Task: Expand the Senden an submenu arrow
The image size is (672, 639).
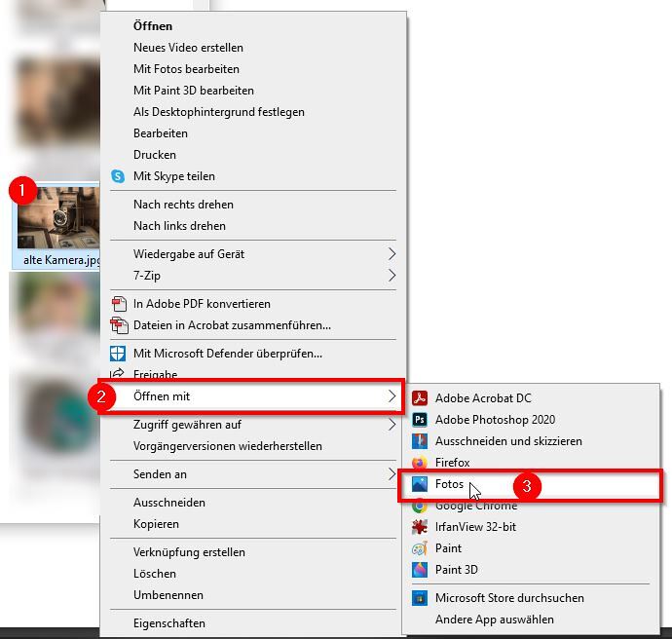Action: [392, 474]
